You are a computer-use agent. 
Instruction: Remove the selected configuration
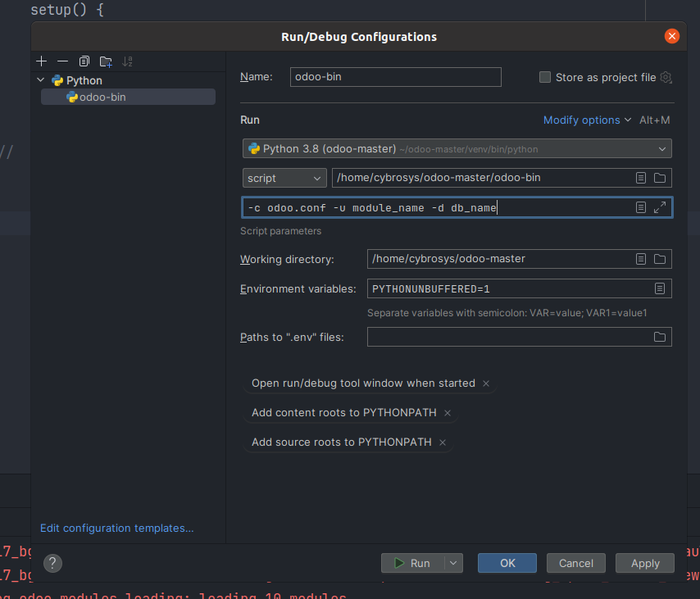click(63, 61)
